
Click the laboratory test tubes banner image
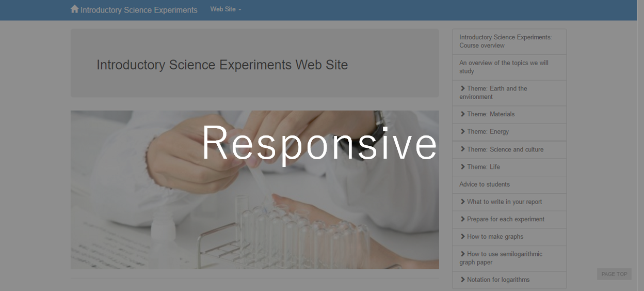(255, 190)
